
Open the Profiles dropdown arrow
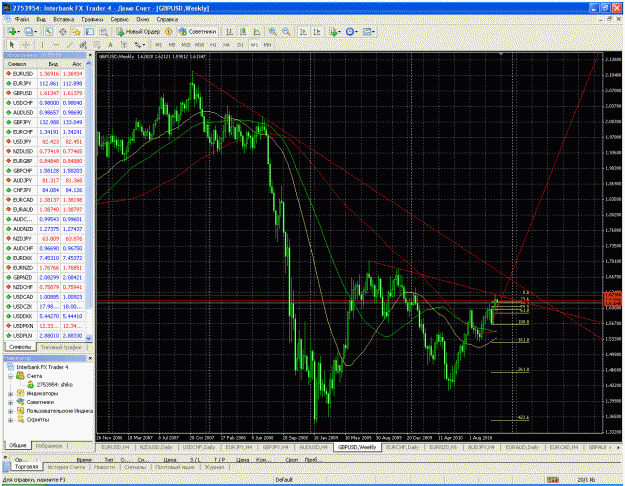[x=35, y=31]
